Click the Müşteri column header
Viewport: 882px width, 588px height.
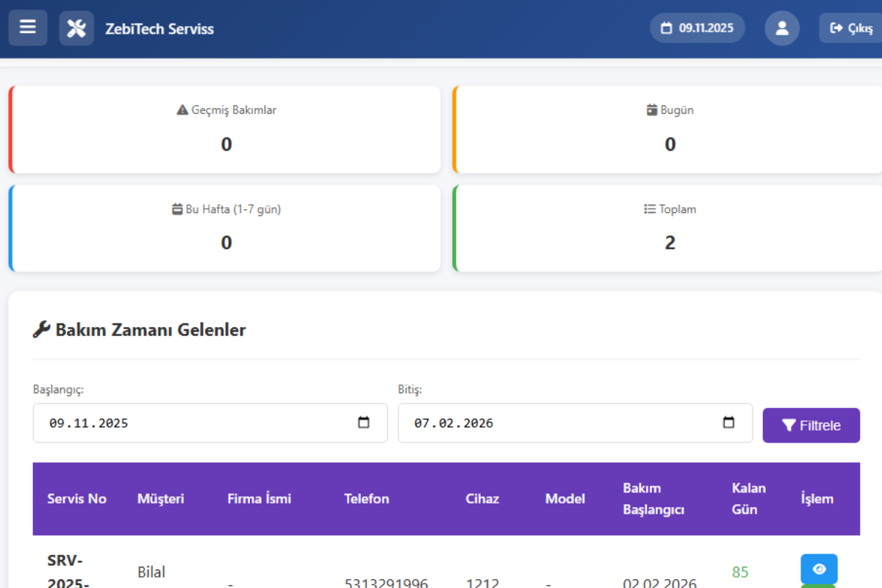click(x=161, y=498)
